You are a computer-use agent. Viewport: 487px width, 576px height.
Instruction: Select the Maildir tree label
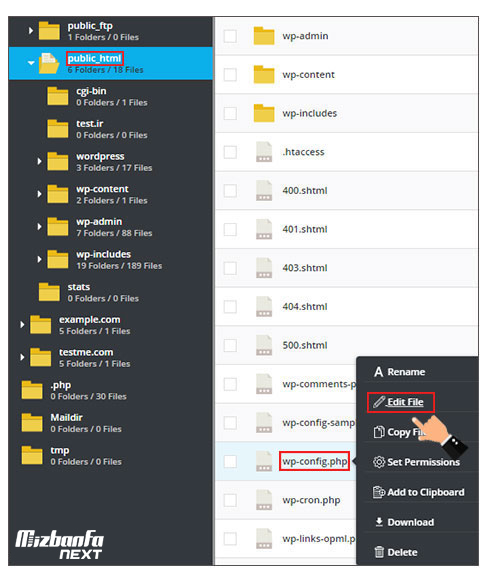(66, 418)
